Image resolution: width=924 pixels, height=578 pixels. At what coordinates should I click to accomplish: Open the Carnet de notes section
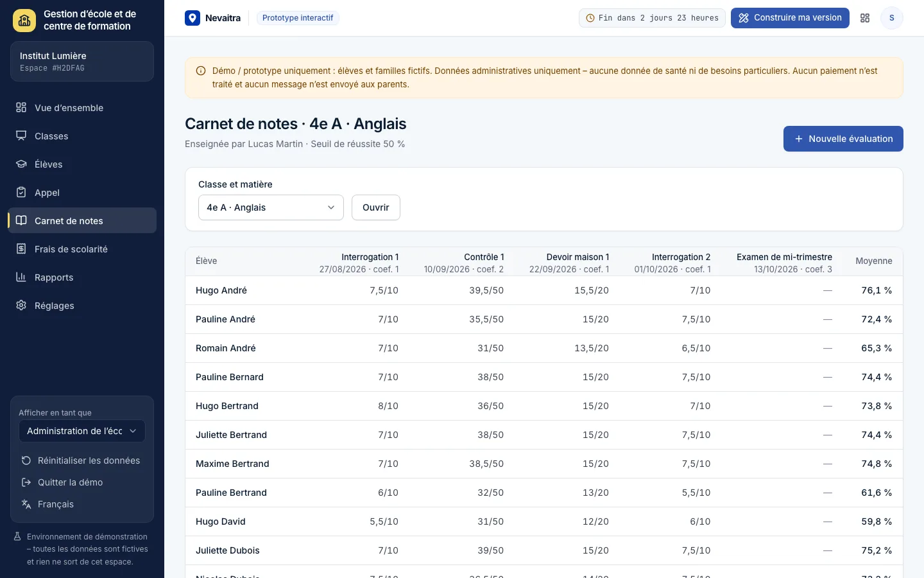[82, 220]
